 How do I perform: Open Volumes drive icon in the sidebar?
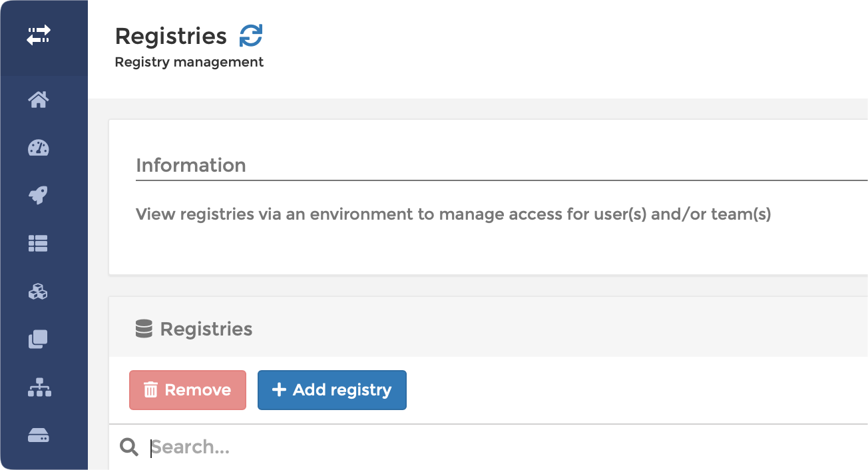point(39,436)
